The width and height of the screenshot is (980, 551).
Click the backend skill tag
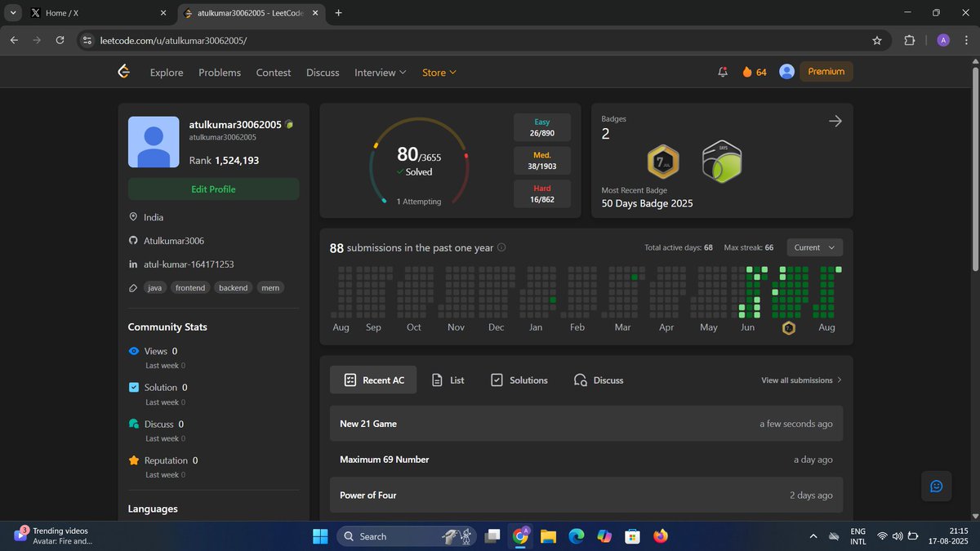(233, 287)
